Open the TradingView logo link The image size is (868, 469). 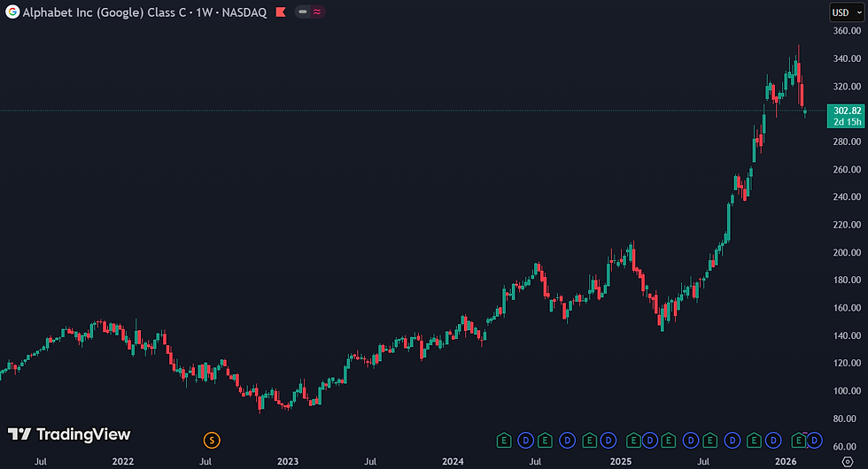[x=69, y=434]
